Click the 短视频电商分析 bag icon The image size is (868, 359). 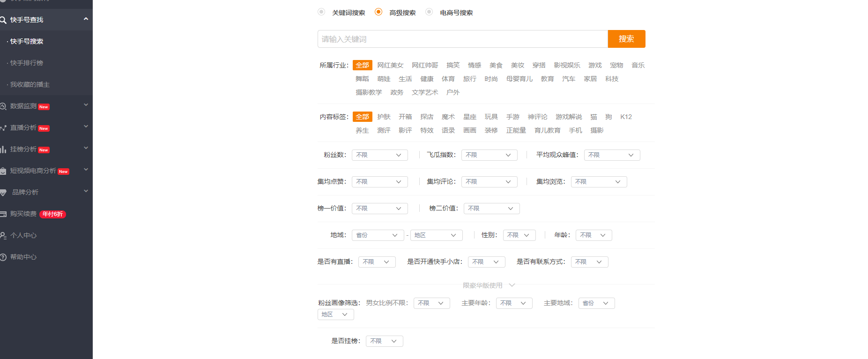coord(3,171)
